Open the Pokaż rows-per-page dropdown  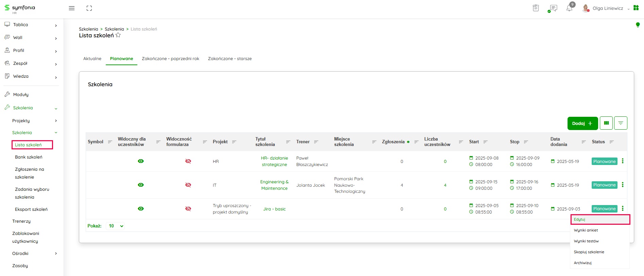coord(116,226)
